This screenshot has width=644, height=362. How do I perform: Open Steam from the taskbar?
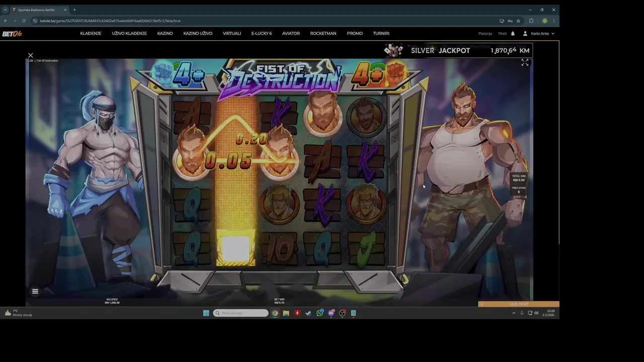point(308,313)
